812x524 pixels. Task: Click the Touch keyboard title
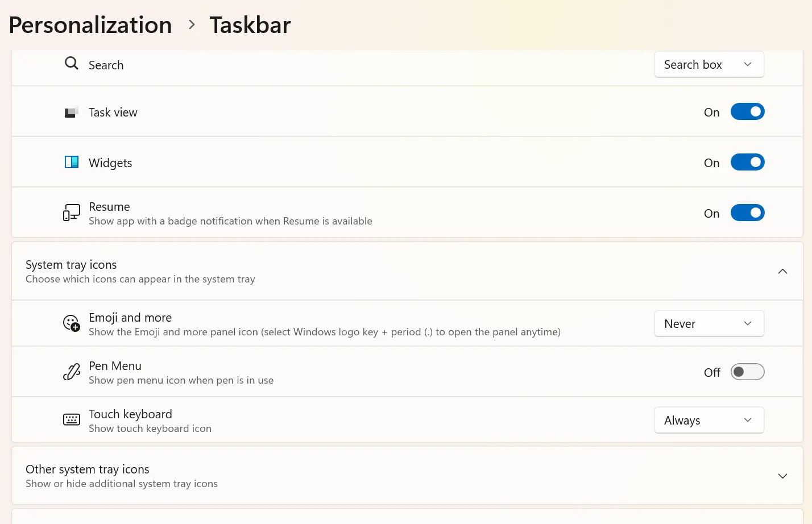tap(130, 414)
